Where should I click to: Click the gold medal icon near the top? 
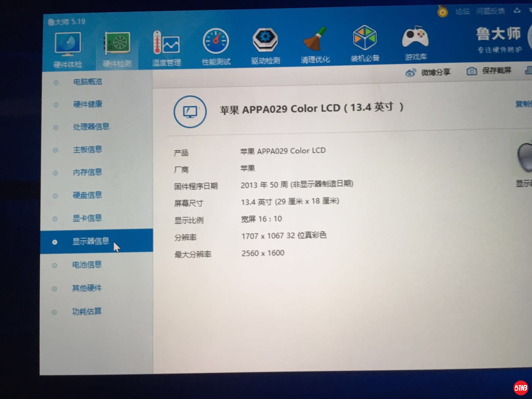pyautogui.click(x=442, y=11)
